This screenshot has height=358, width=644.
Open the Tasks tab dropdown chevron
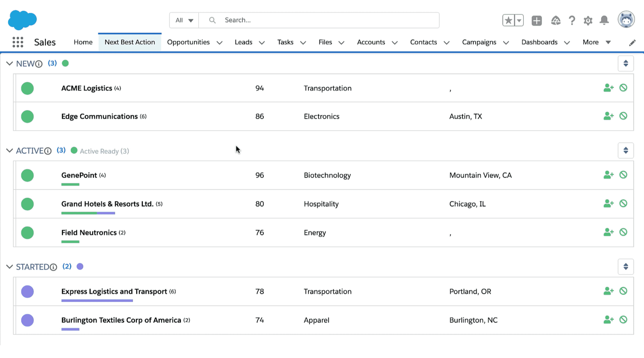pos(303,43)
